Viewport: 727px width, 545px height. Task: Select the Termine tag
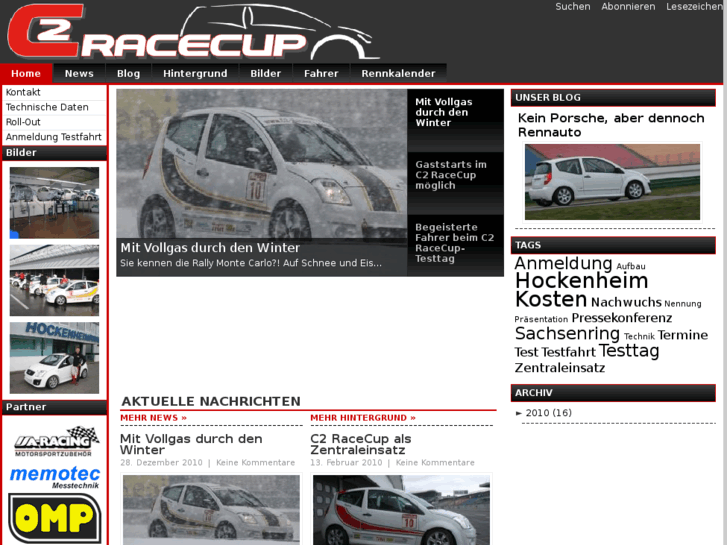682,335
